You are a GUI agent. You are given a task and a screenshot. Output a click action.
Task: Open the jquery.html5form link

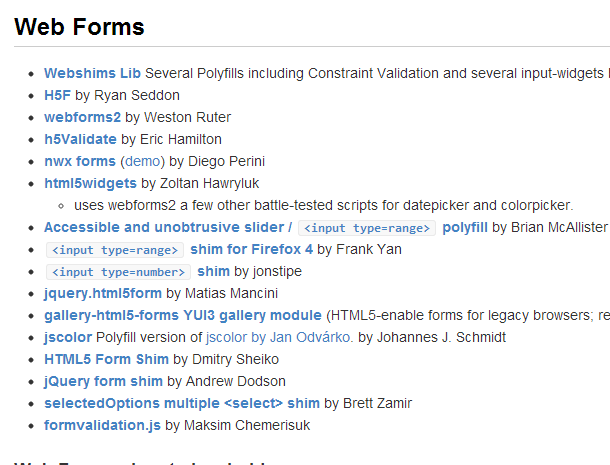pyautogui.click(x=103, y=293)
